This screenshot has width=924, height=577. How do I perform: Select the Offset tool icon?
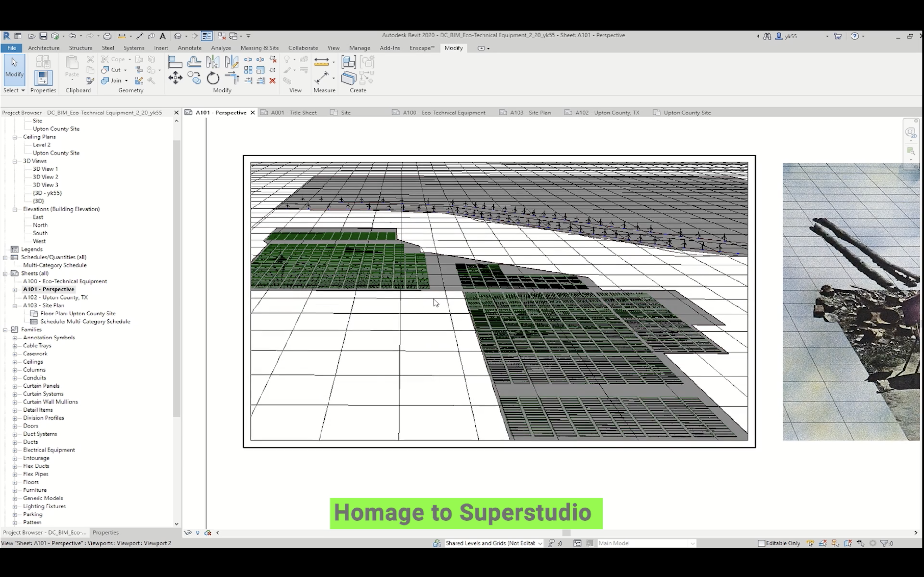[x=194, y=62]
